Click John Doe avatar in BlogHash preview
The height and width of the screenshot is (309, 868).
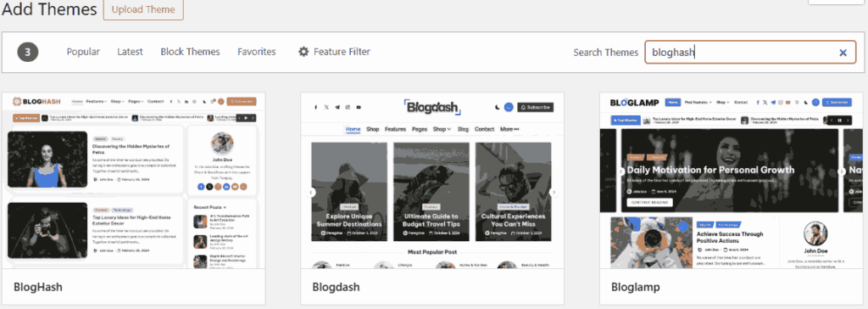[221, 144]
